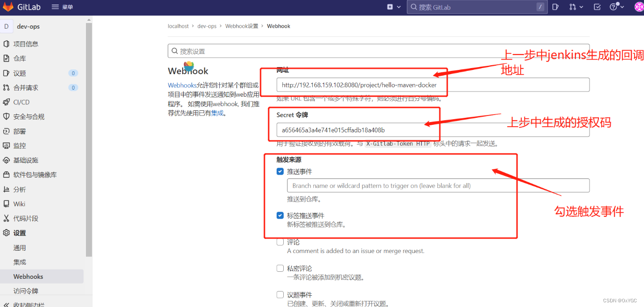Click the 监控 monitor icon
This screenshot has height=307, width=644.
[6, 146]
